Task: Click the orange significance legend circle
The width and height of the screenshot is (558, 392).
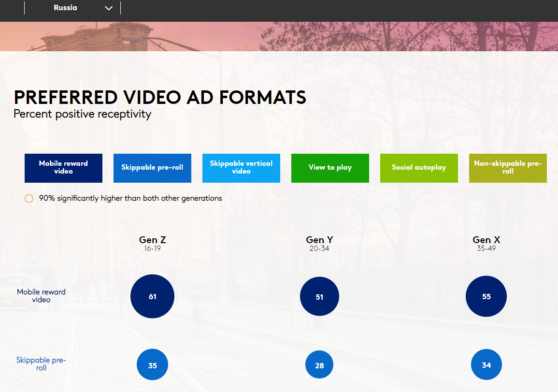Action: coord(29,198)
